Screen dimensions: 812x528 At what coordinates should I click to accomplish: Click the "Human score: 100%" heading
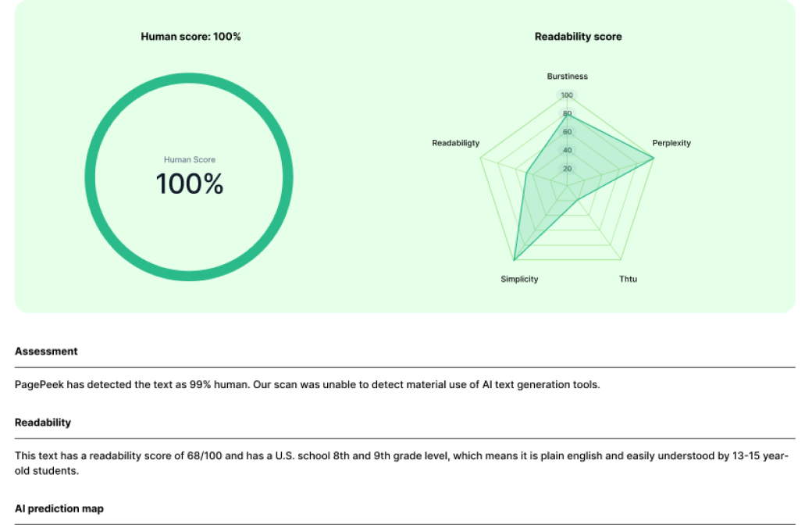pos(191,37)
